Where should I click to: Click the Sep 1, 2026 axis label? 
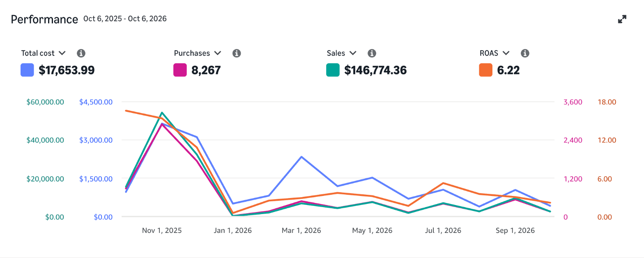[515, 230]
